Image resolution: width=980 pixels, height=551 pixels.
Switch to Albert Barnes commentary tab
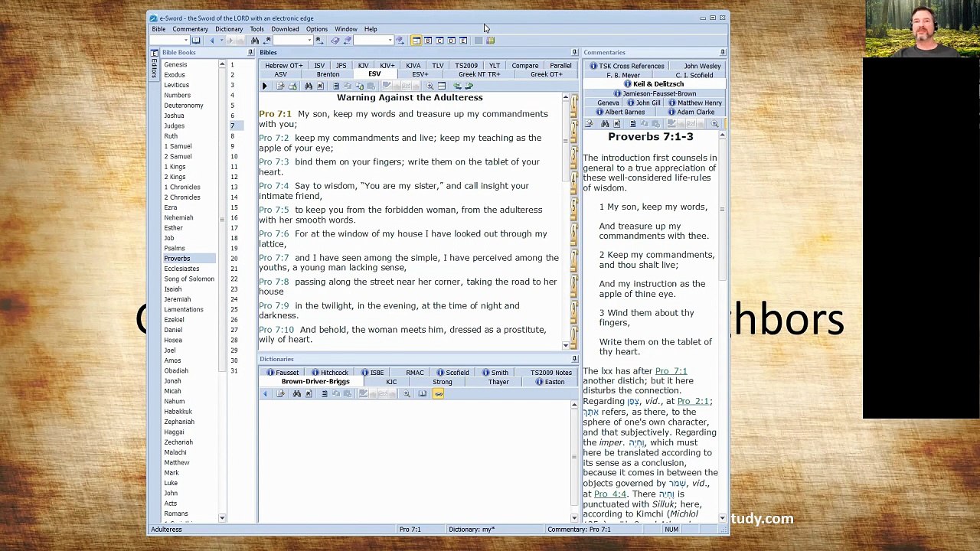pyautogui.click(x=621, y=112)
